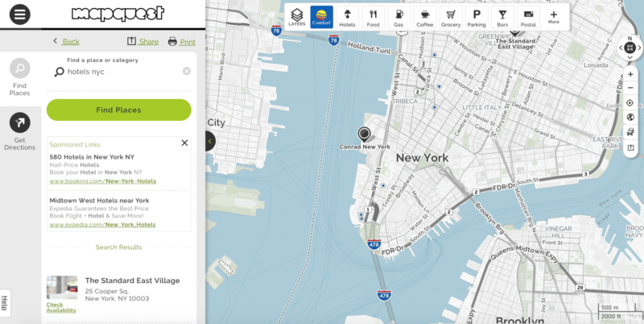Collapse the side panel arrow tab
The width and height of the screenshot is (644, 324).
pyautogui.click(x=210, y=141)
